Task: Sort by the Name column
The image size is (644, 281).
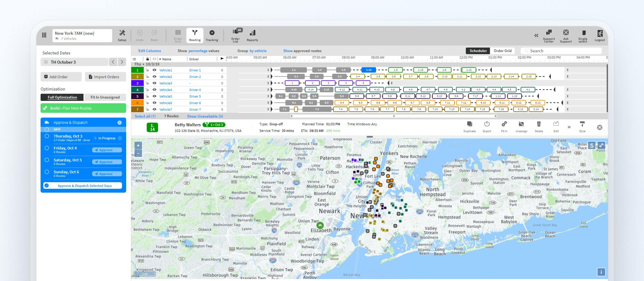Action: coord(167,59)
